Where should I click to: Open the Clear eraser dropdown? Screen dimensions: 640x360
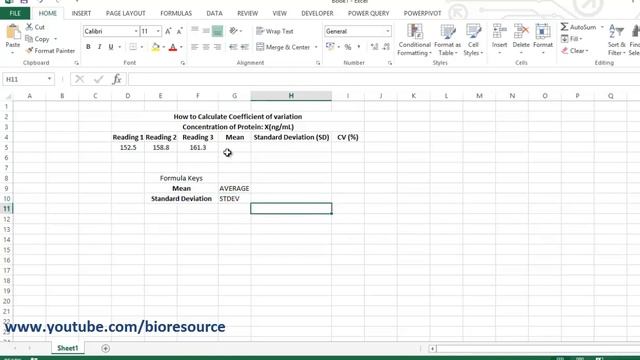click(x=575, y=51)
